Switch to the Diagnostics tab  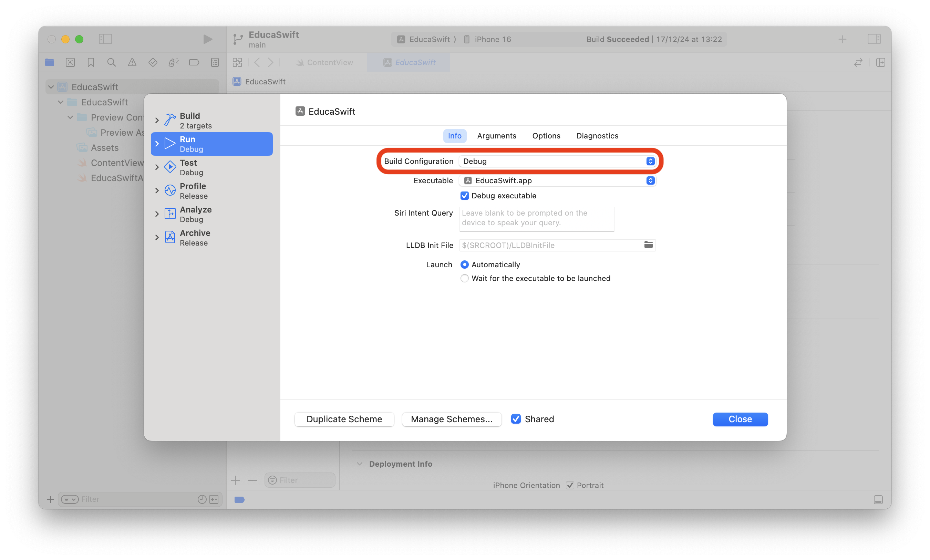[x=597, y=135]
